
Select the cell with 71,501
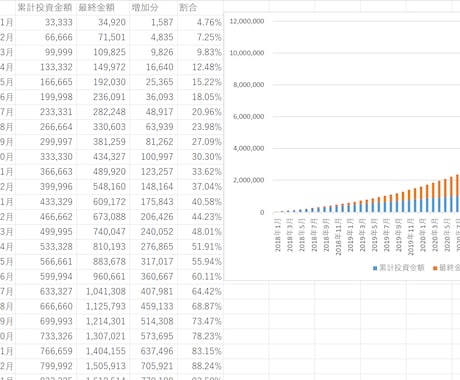pyautogui.click(x=103, y=37)
